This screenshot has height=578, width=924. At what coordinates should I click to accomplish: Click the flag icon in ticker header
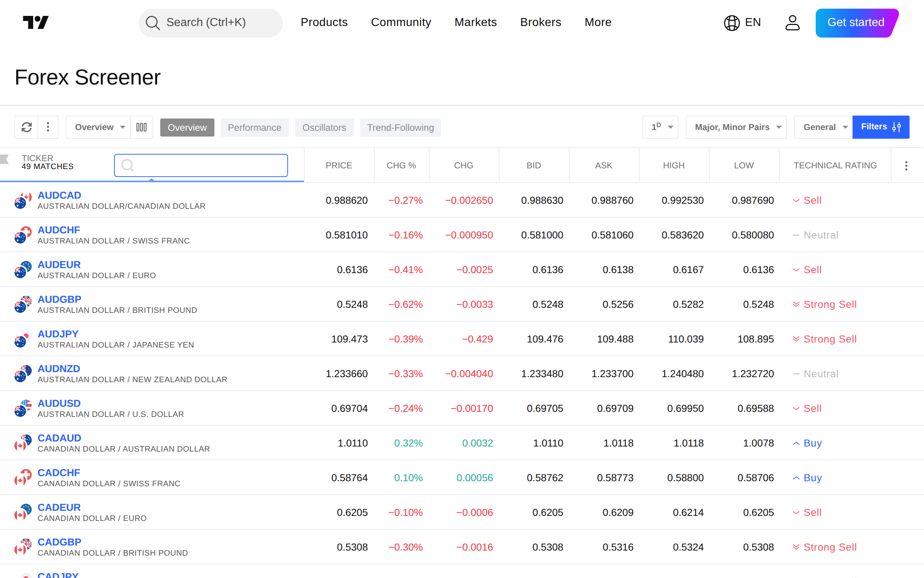(x=4, y=159)
